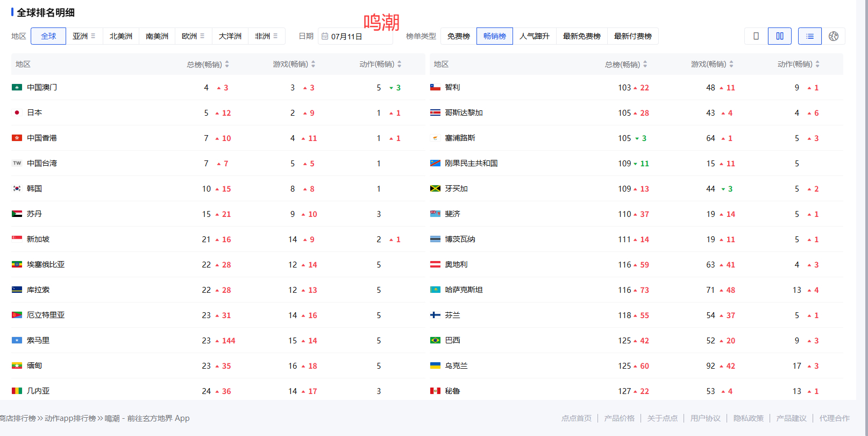This screenshot has height=436, width=868.
Task: Click the Chile flag icon
Action: pyautogui.click(x=435, y=87)
